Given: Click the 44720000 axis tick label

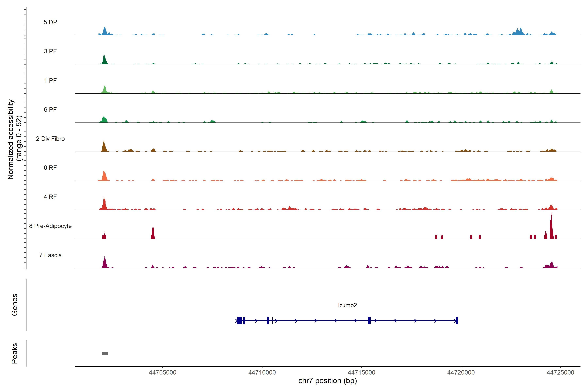Looking at the screenshot, I should click(x=461, y=373).
